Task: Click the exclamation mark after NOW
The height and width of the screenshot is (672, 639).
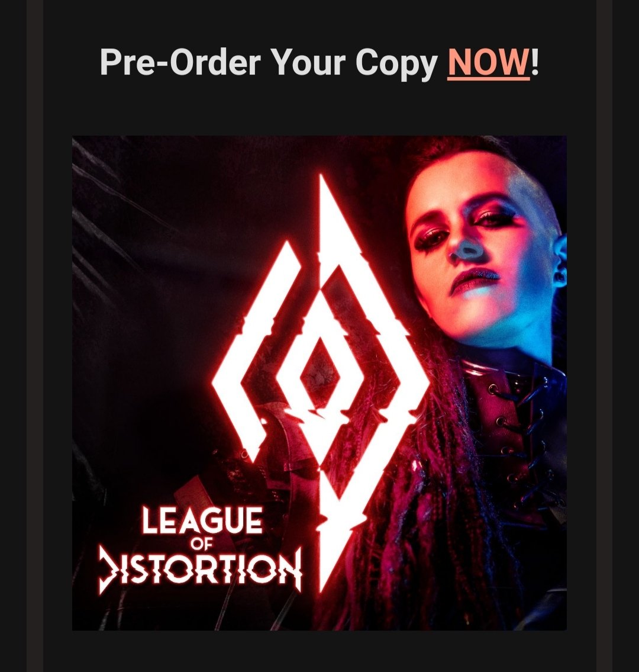Action: [x=534, y=62]
